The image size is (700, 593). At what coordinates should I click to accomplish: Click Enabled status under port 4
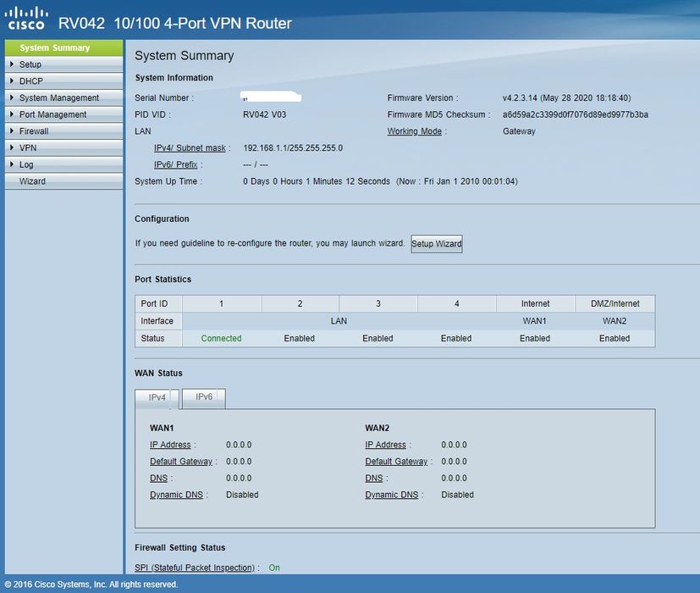tap(456, 338)
